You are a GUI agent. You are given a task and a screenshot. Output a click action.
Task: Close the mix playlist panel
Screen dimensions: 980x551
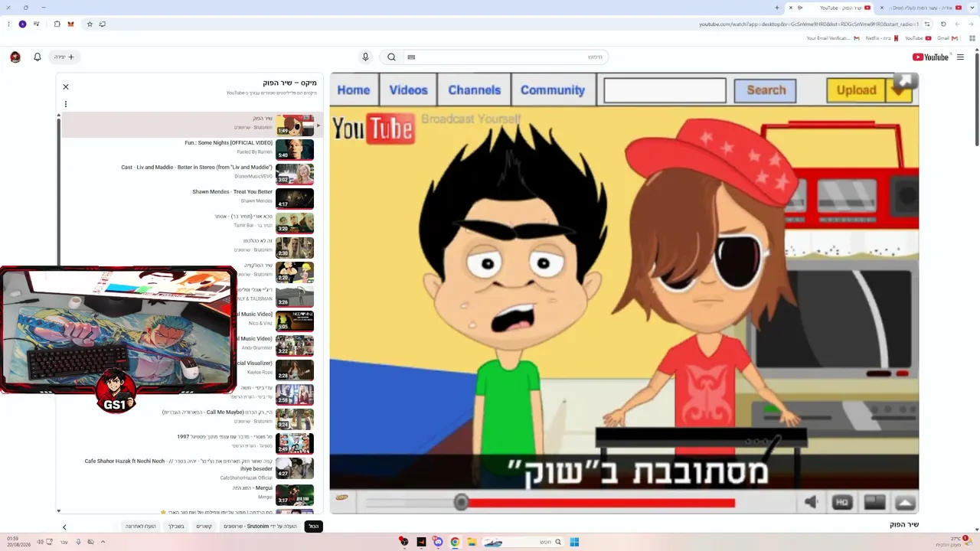point(66,87)
